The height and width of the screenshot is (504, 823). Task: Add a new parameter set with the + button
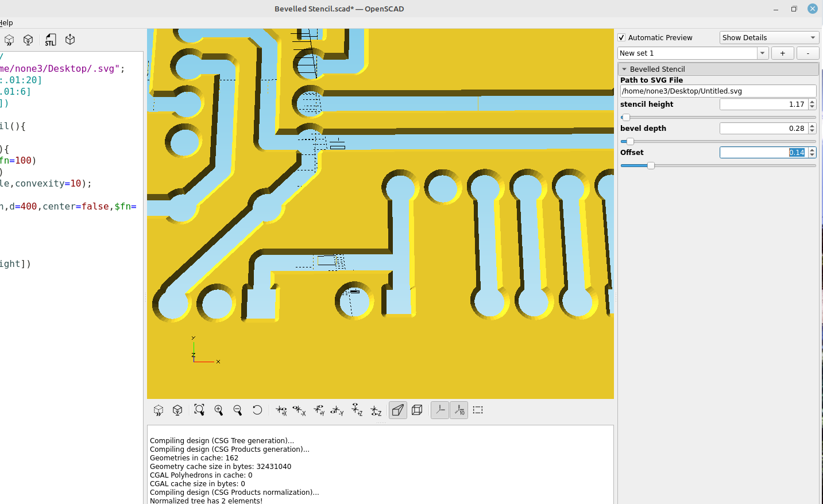782,53
